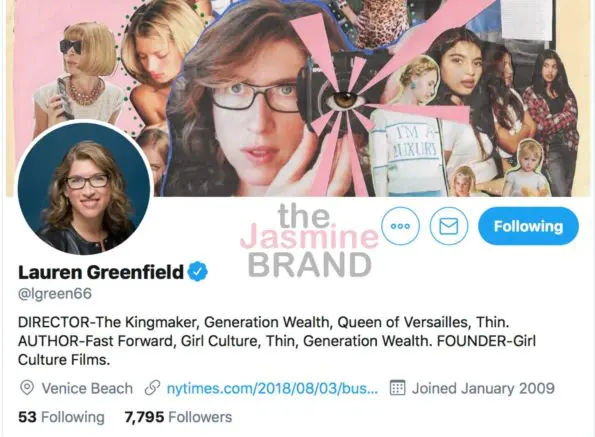
Task: Click the DIRECTOR bio text line
Action: pyautogui.click(x=264, y=322)
